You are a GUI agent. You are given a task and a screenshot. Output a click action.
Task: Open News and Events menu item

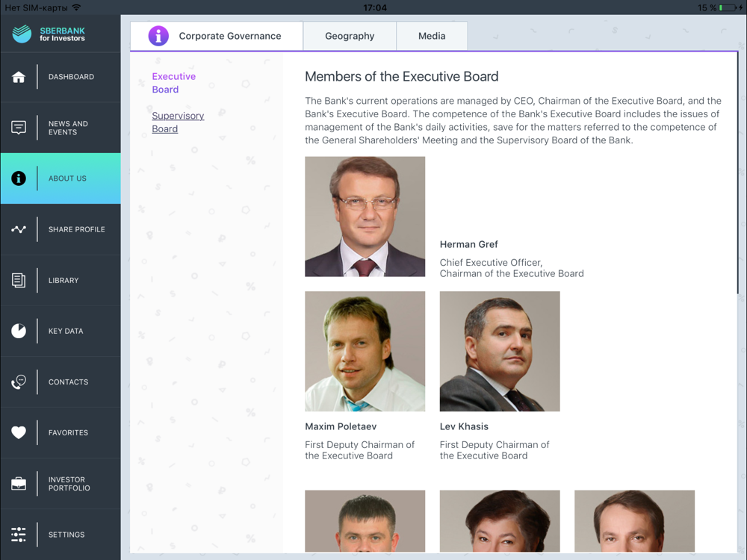tap(61, 128)
